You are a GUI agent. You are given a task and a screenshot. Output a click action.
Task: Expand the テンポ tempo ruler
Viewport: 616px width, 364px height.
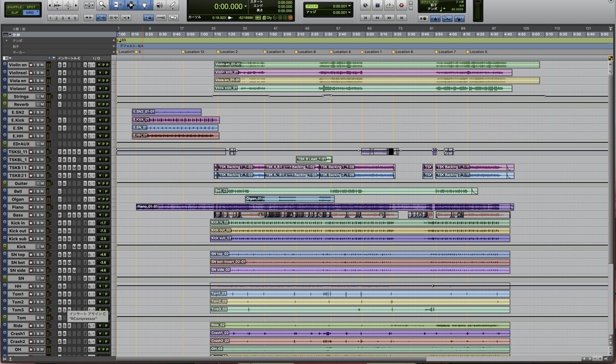pyautogui.click(x=6, y=40)
